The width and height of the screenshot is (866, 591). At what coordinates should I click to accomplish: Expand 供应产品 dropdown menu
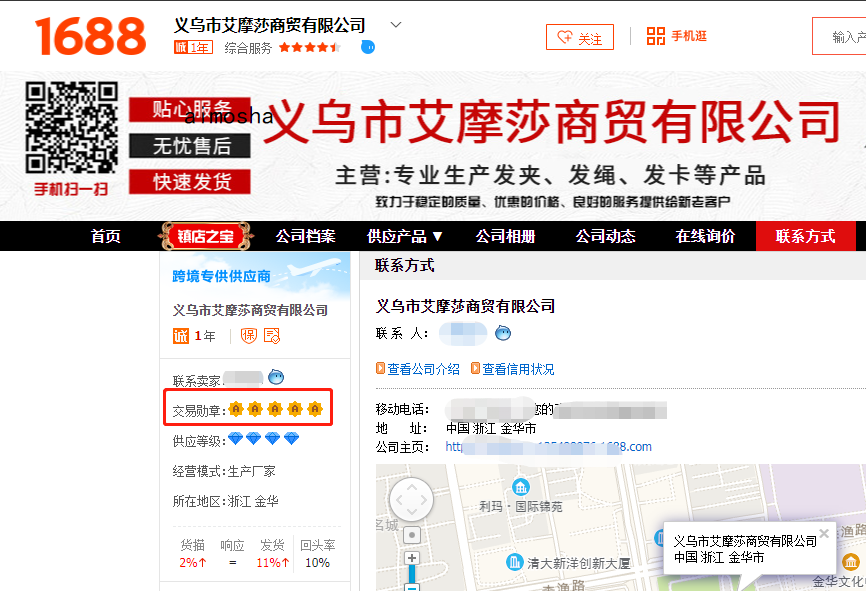[405, 236]
